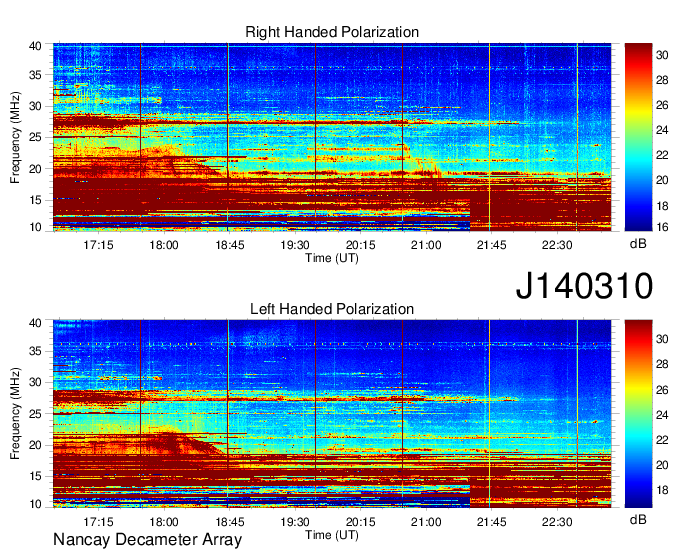
Task: Click 17:15 tick on right-handed plot
Action: (98, 245)
